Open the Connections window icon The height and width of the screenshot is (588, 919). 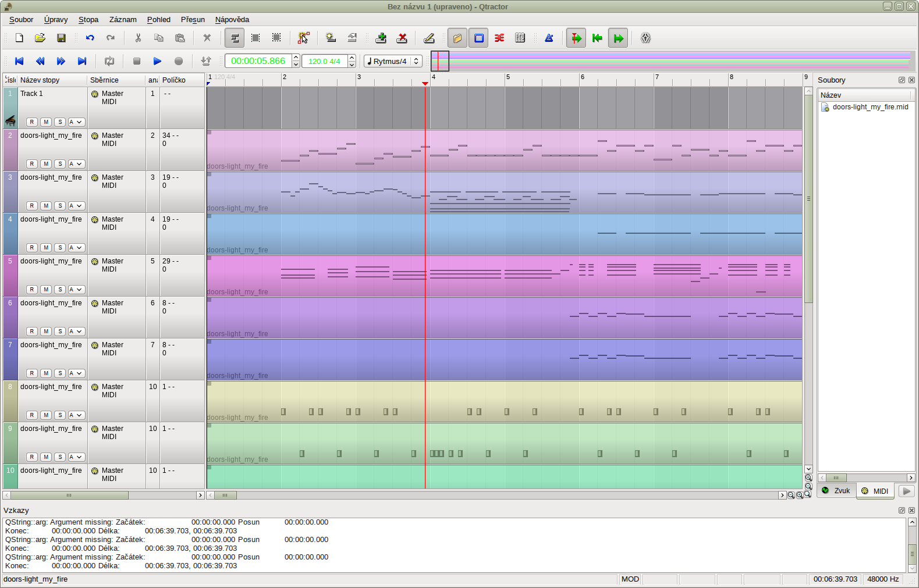[x=499, y=38]
